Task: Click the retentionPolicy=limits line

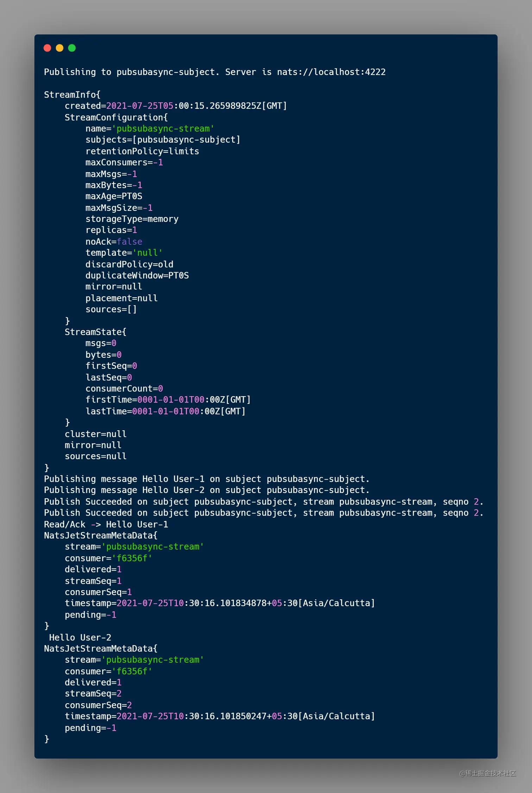Action: (x=142, y=151)
